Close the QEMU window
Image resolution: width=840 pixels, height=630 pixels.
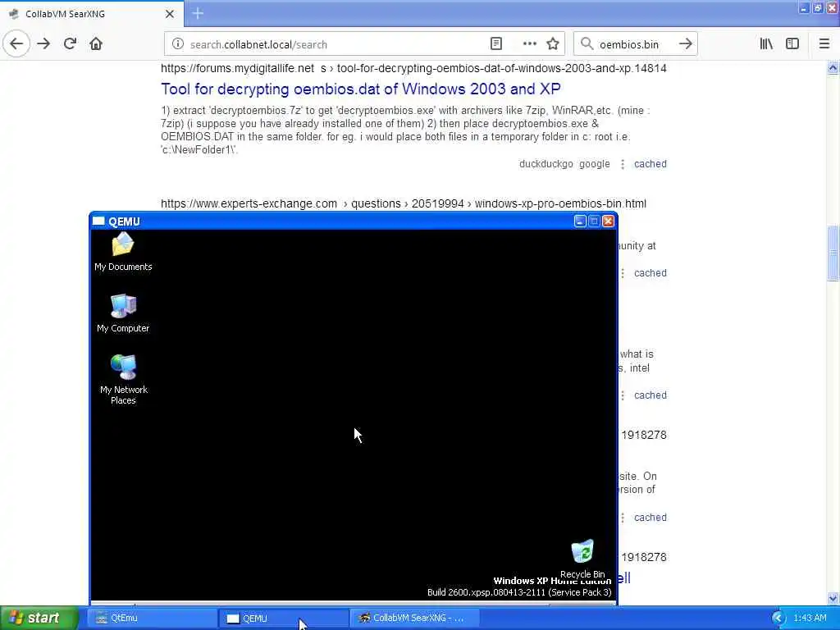[x=608, y=221]
